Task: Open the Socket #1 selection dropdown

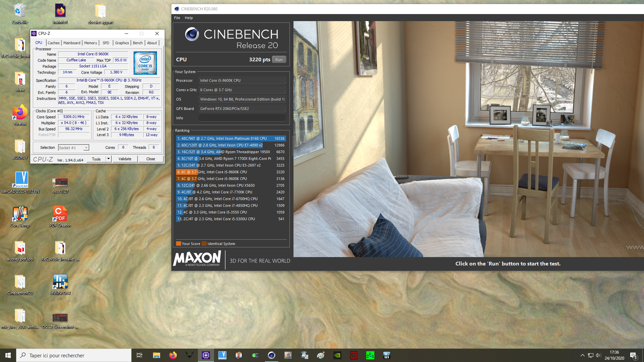Action: coord(73,148)
